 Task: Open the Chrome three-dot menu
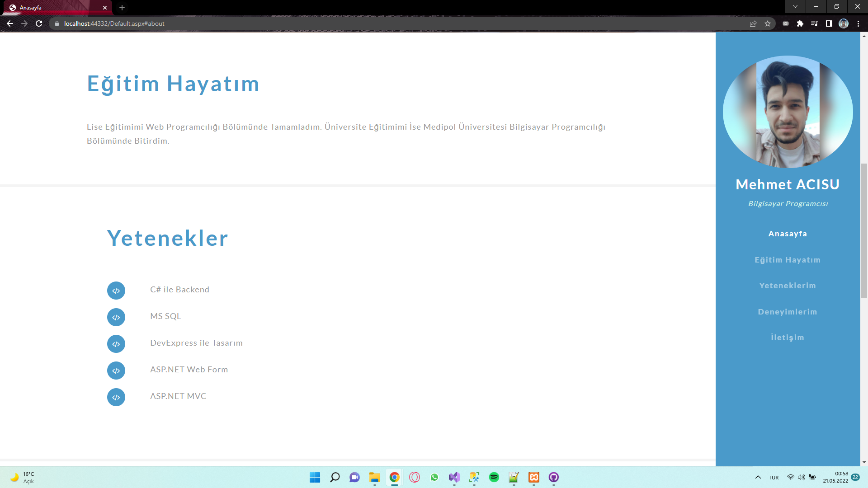click(858, 23)
